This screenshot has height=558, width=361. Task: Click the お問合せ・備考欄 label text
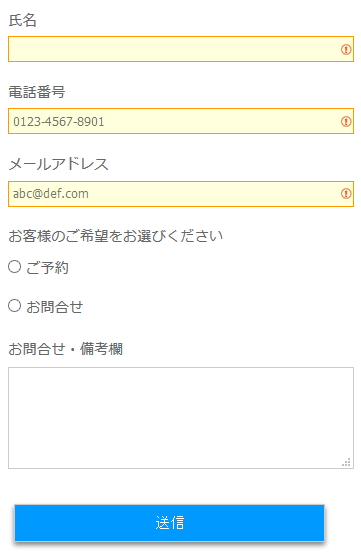66,349
